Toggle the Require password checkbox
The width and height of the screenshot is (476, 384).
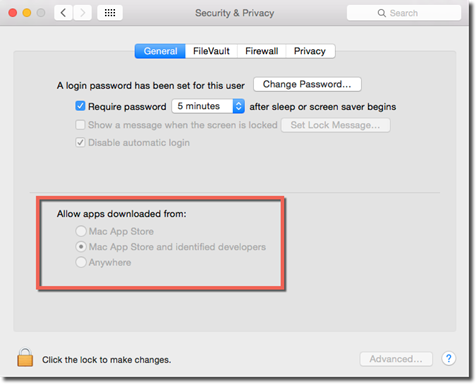(x=80, y=106)
